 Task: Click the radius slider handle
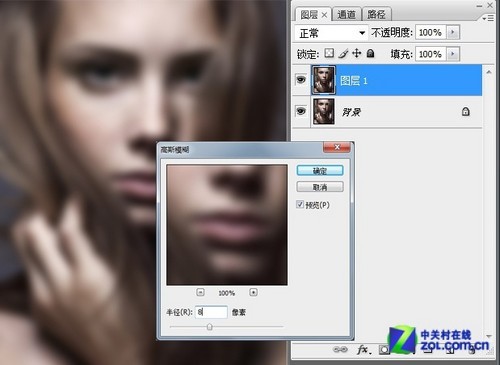click(x=209, y=327)
